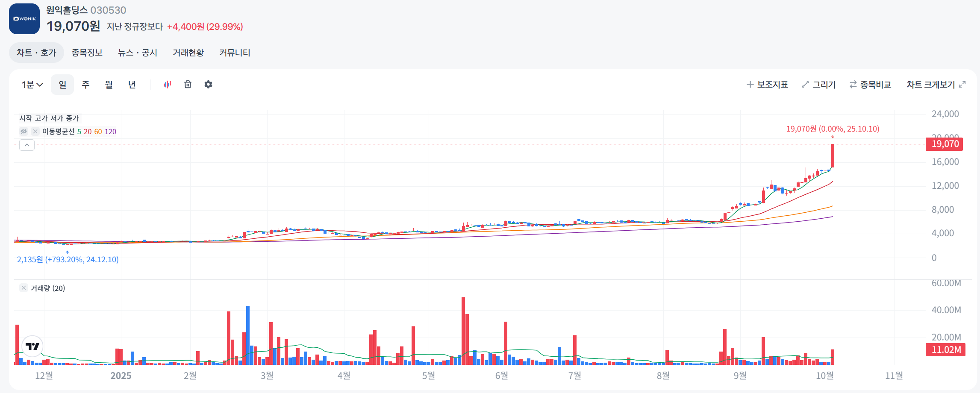Screen dimensions: 980x393
Task: Click the 이동평균선 indicator label
Action: (x=58, y=132)
